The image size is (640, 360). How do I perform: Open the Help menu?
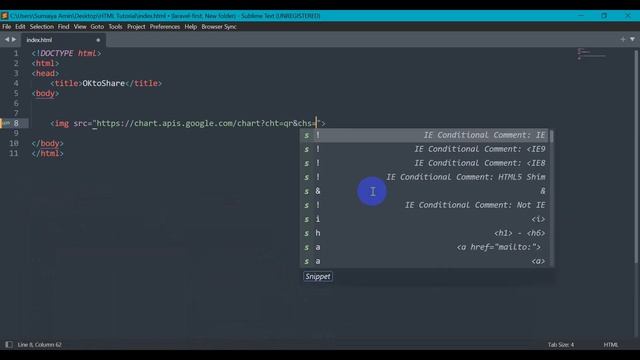pos(191,27)
